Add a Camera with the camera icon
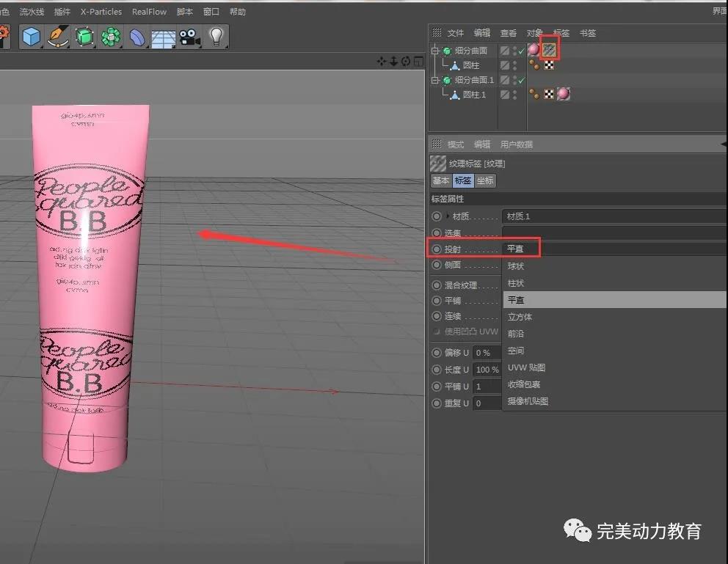 point(189,36)
